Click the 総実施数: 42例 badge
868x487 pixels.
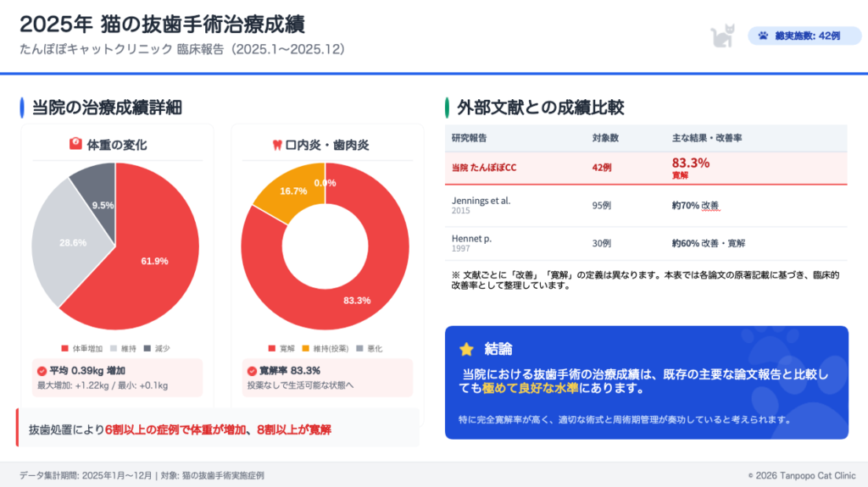pyautogui.click(x=800, y=36)
